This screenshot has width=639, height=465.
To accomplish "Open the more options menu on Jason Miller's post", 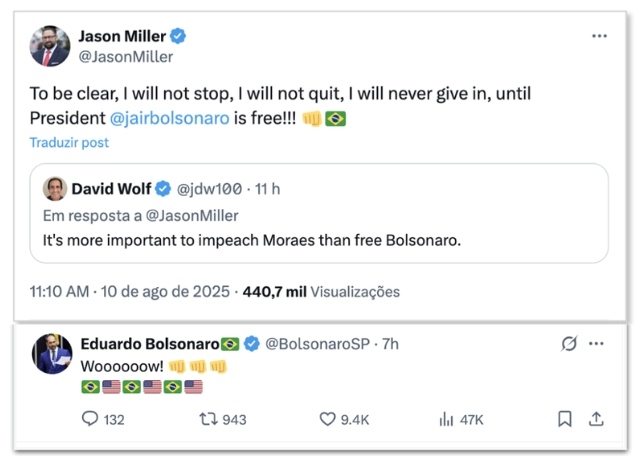I will pyautogui.click(x=599, y=36).
